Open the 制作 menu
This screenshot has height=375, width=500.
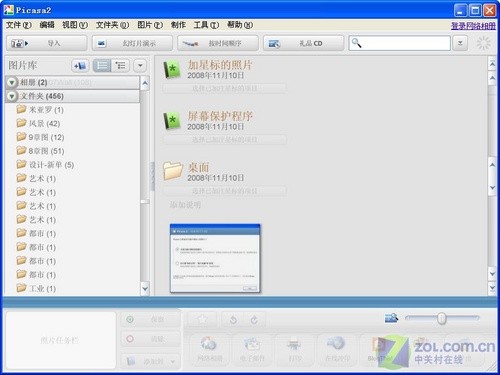[178, 25]
